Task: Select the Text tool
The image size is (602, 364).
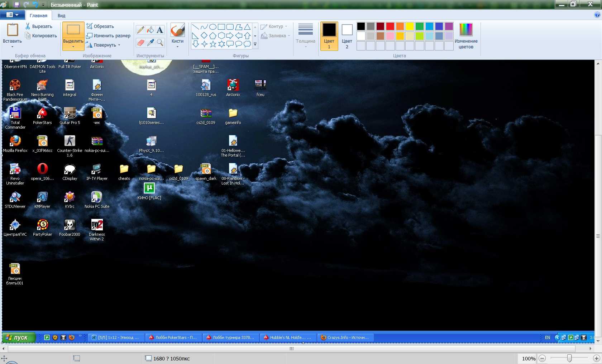Action: point(160,30)
